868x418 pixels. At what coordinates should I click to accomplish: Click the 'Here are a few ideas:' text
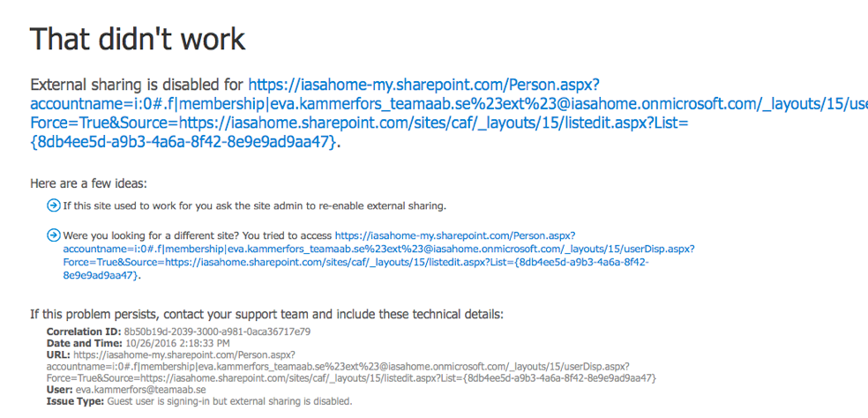(88, 183)
